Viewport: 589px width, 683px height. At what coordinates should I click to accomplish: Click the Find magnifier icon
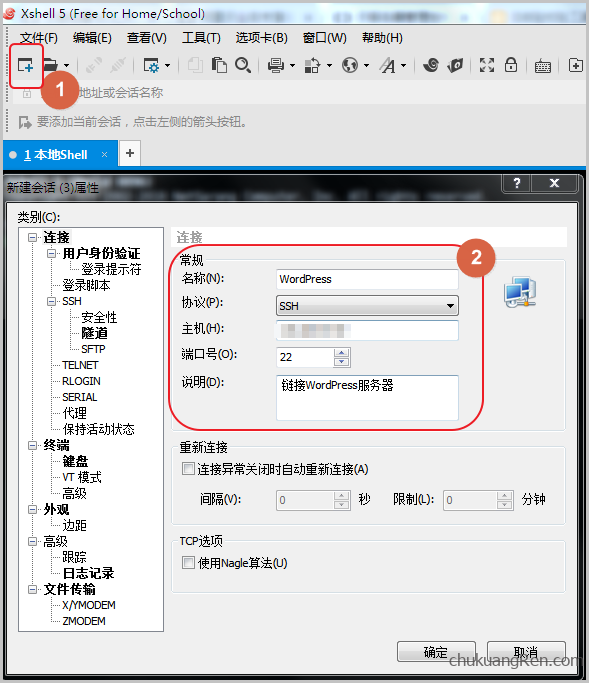coord(243,65)
